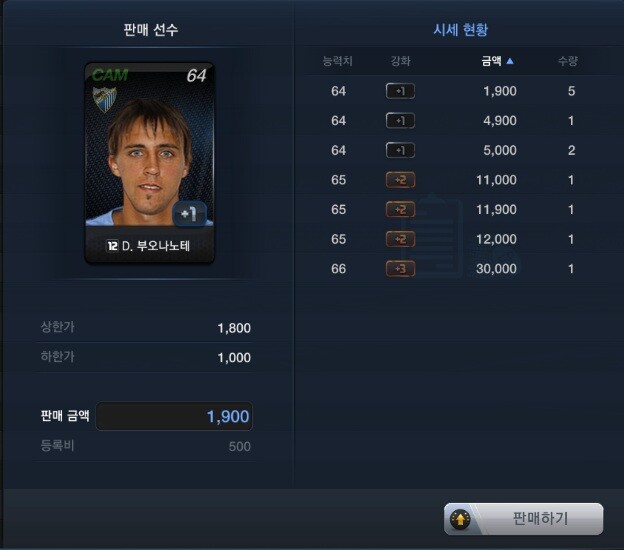The height and width of the screenshot is (550, 624).
Task: Click the yellow arrow icon on 판매하기
Action: pos(460,519)
